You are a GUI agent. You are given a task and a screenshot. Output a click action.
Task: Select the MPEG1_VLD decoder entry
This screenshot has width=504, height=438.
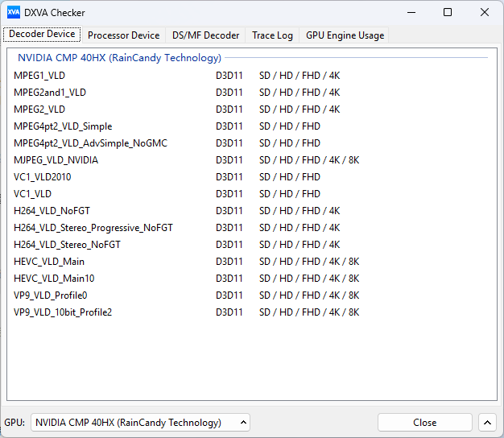[39, 76]
